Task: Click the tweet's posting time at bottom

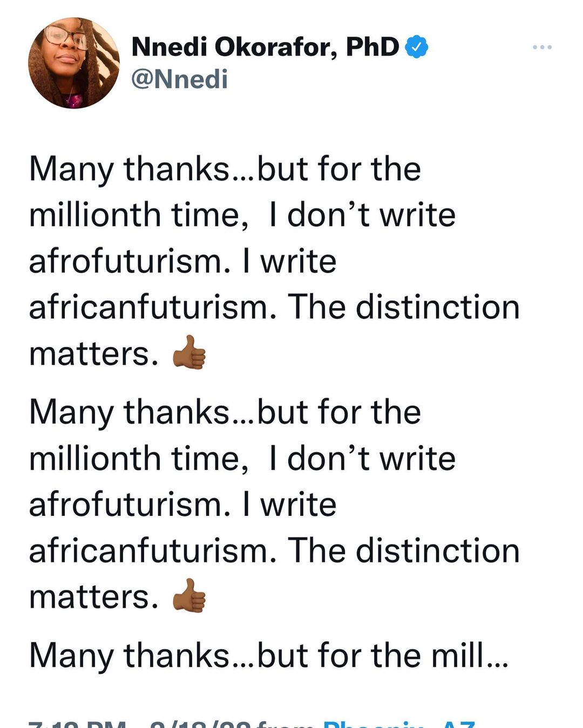Action: click(x=78, y=724)
